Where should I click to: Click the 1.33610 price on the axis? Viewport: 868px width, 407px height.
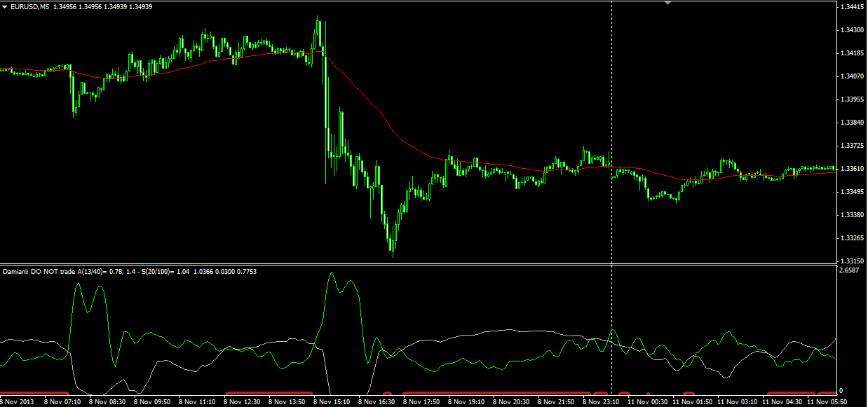(850, 169)
